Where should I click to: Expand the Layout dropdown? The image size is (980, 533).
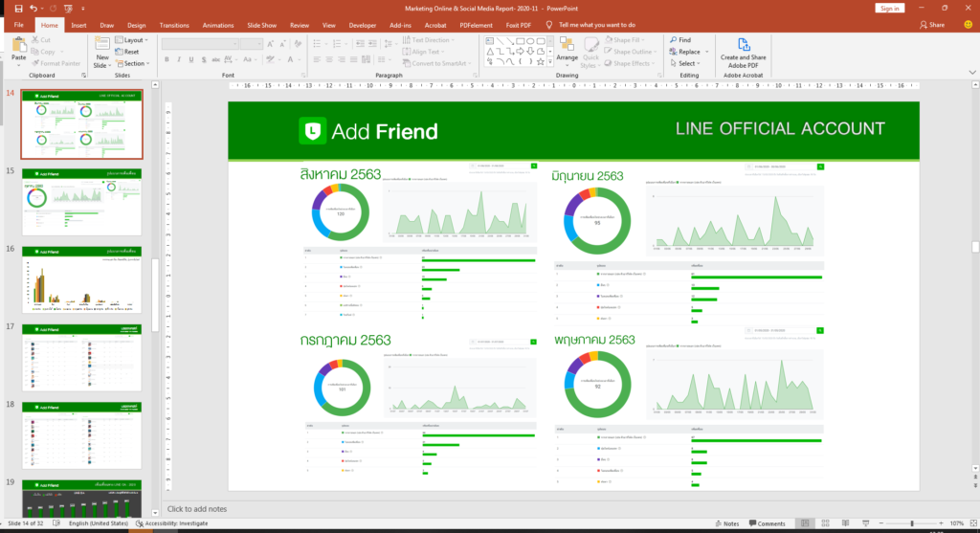tap(132, 40)
